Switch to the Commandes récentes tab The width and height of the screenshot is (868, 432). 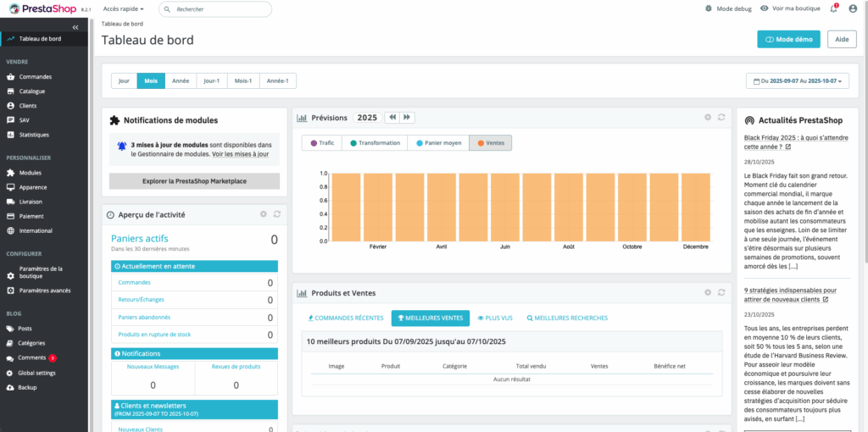pyautogui.click(x=346, y=318)
